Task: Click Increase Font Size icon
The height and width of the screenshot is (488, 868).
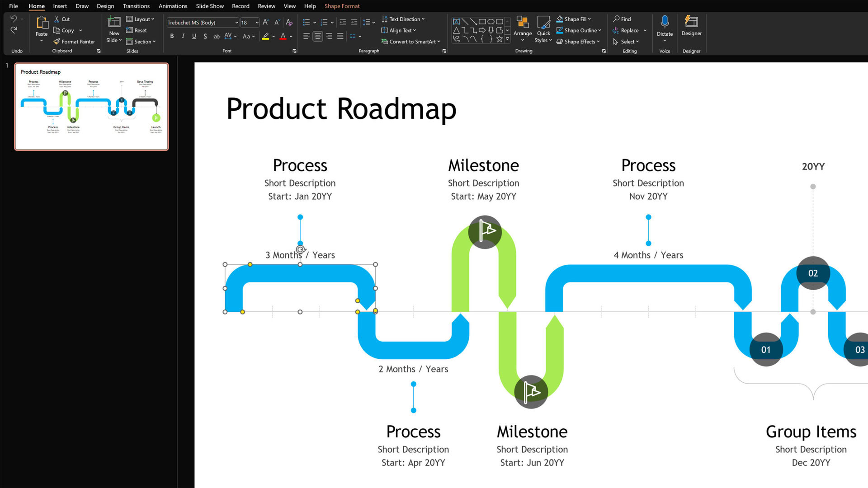Action: [266, 22]
